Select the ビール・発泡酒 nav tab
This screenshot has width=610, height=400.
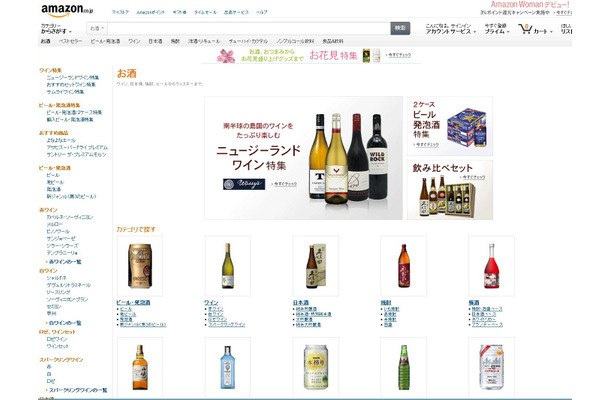coord(105,41)
